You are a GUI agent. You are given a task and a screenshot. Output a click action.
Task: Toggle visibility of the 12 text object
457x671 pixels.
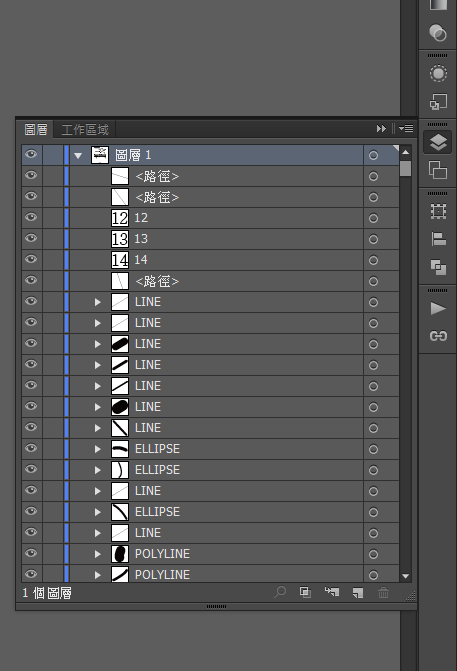pyautogui.click(x=31, y=217)
